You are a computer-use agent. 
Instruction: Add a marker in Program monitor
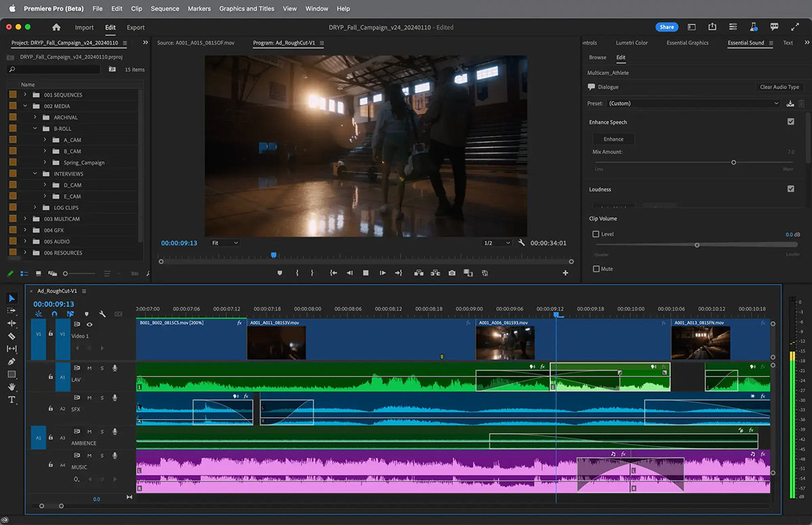[x=280, y=273]
